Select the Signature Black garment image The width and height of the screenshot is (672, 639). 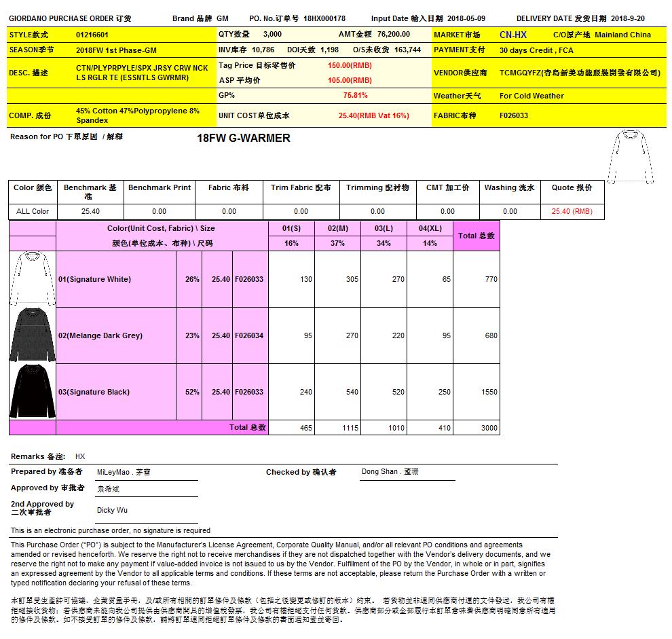tap(32, 391)
